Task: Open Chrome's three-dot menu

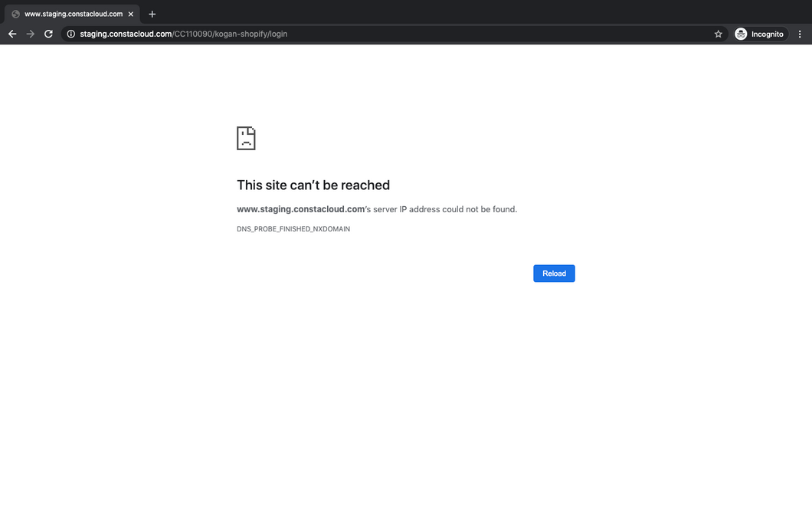Action: [800, 34]
